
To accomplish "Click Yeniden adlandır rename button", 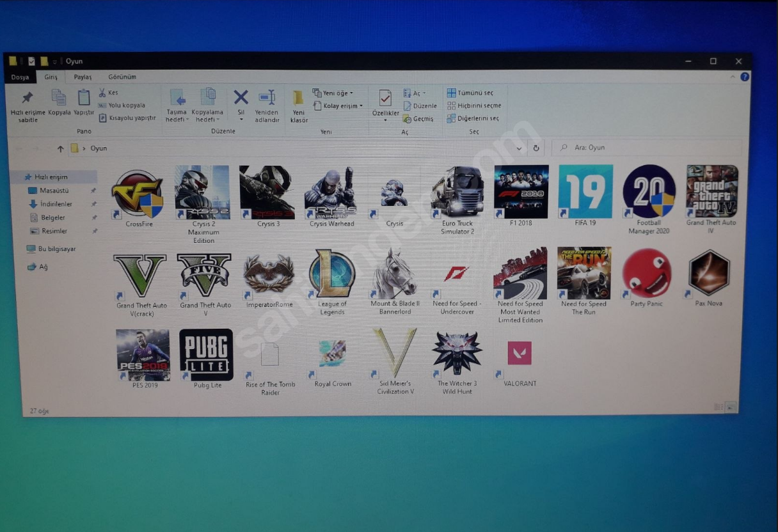I will pyautogui.click(x=267, y=105).
